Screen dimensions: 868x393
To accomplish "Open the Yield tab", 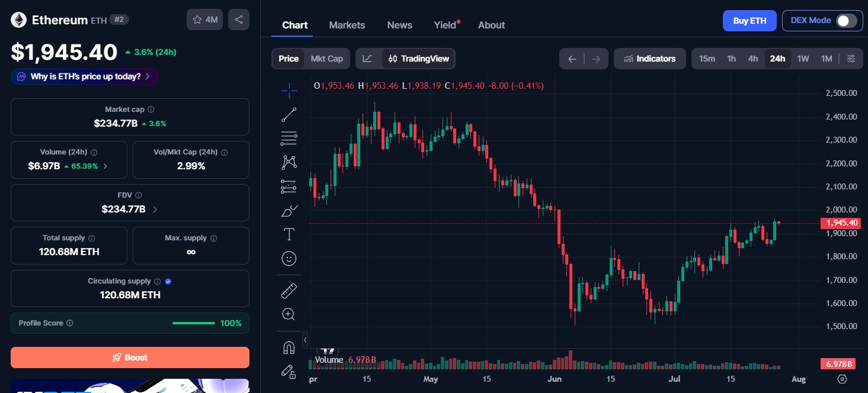I will click(446, 25).
